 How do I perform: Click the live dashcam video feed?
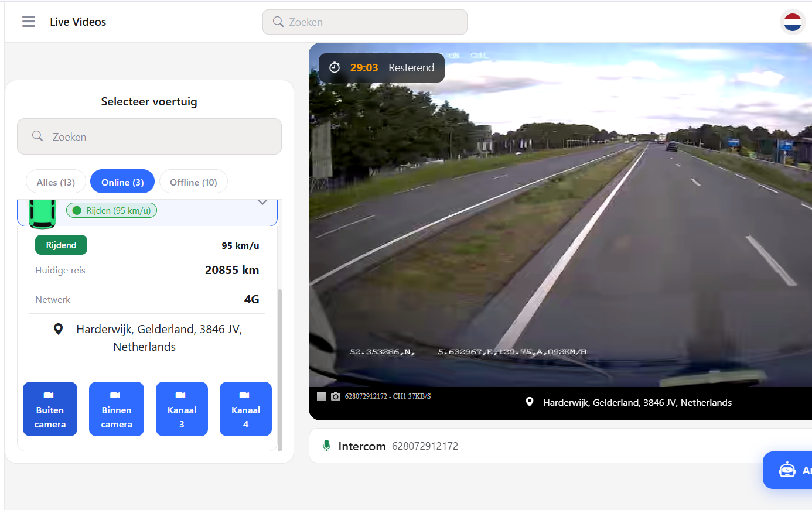click(x=560, y=214)
